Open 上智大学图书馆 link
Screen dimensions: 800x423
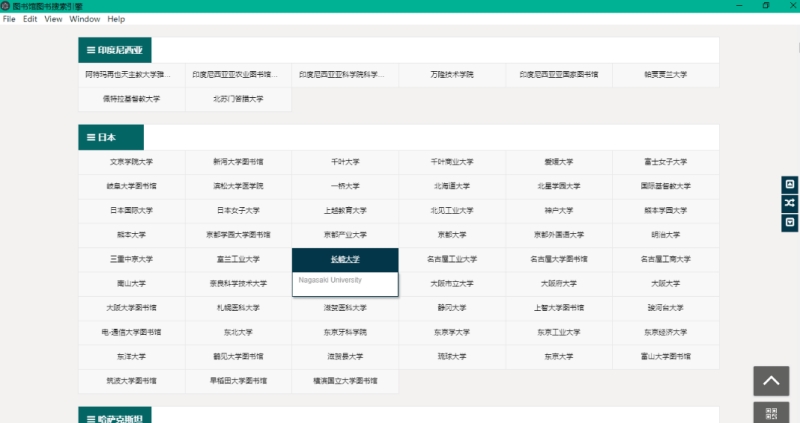(x=559, y=308)
